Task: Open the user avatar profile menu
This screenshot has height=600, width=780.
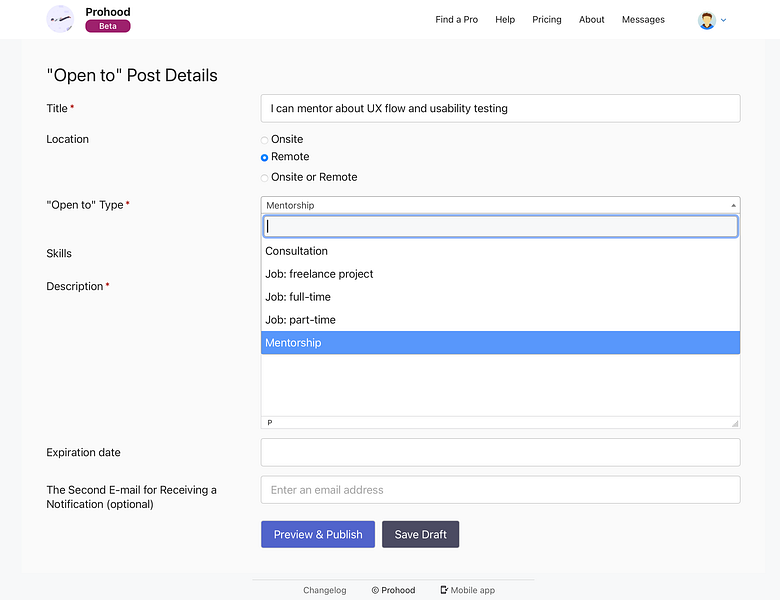Action: (706, 20)
